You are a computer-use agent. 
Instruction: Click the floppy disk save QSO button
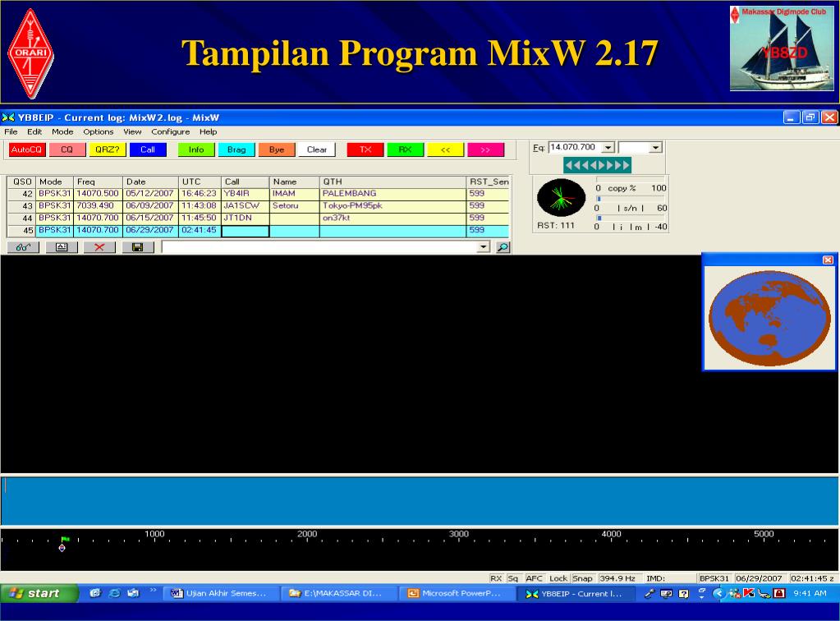138,247
